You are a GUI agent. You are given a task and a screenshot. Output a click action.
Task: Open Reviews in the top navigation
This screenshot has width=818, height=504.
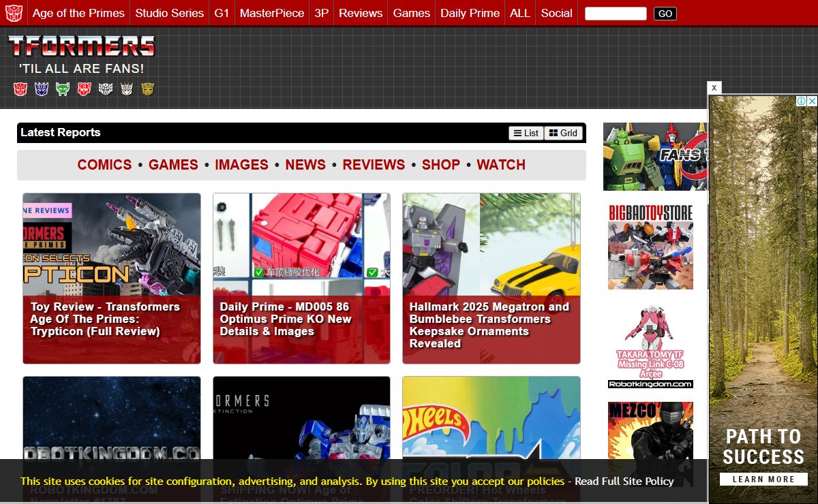pyautogui.click(x=361, y=13)
